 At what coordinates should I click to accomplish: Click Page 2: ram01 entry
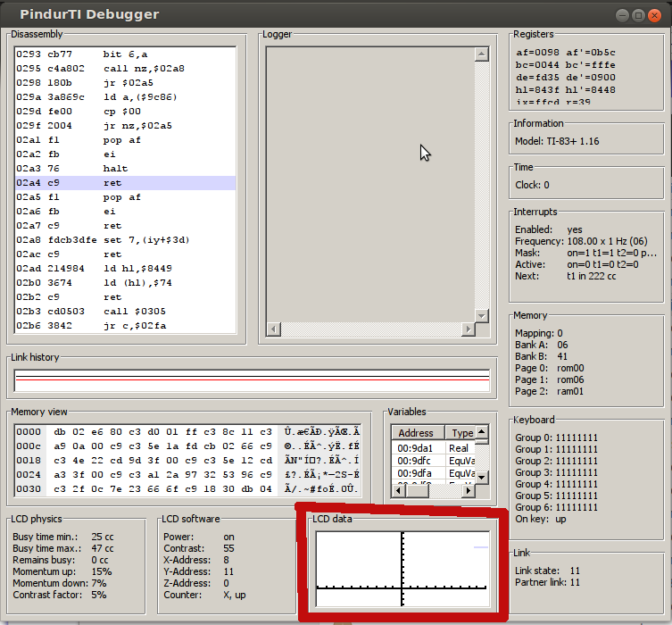(x=550, y=391)
